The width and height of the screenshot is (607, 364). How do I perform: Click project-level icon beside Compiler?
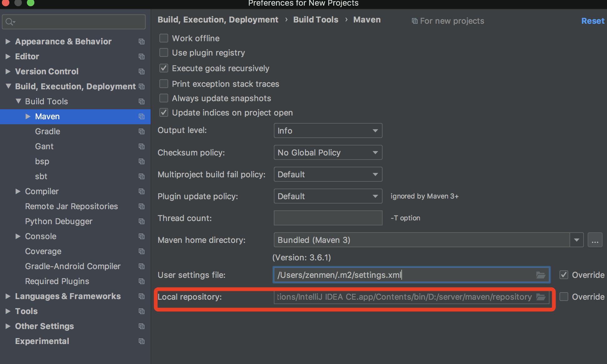coord(142,191)
